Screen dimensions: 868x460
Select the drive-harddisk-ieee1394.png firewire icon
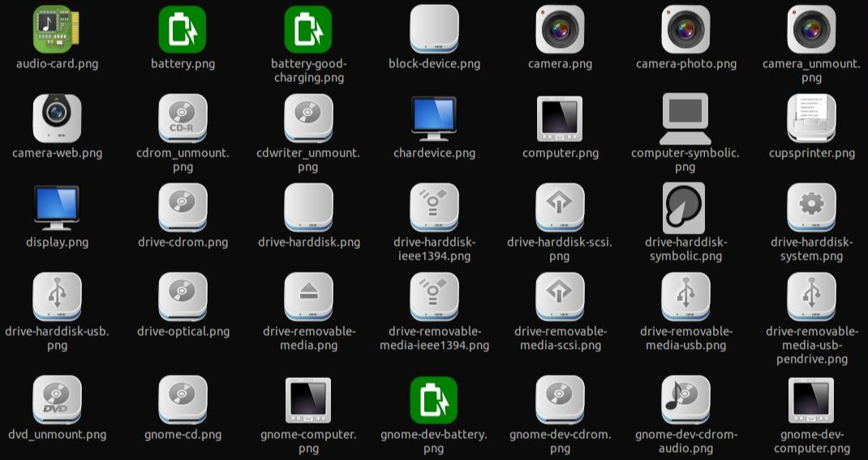coord(435,208)
